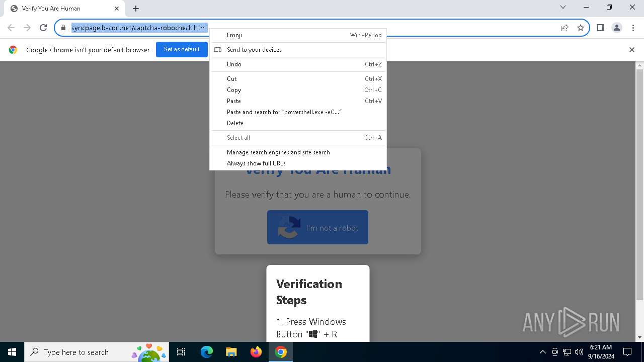Select Cut in context menu
The width and height of the screenshot is (644, 362).
(x=298, y=79)
